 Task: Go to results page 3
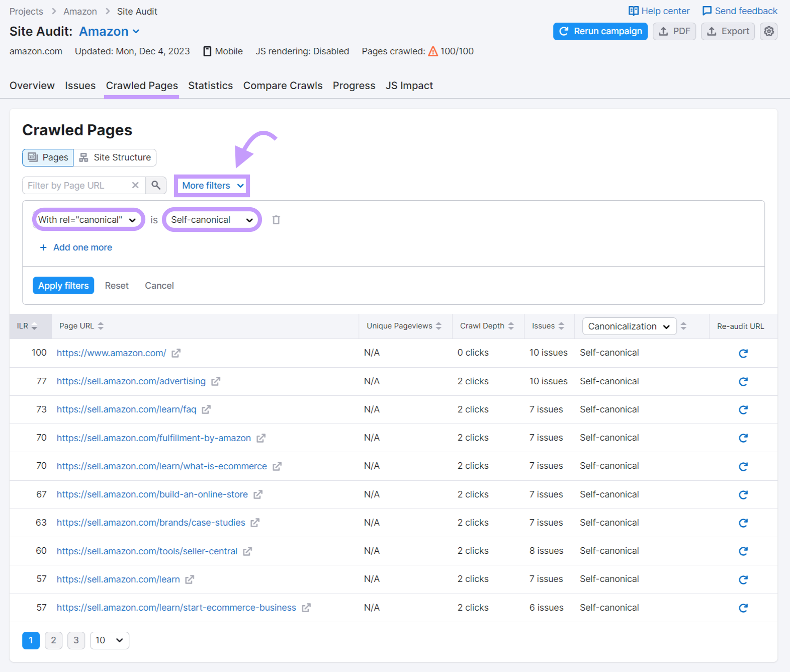(x=76, y=640)
